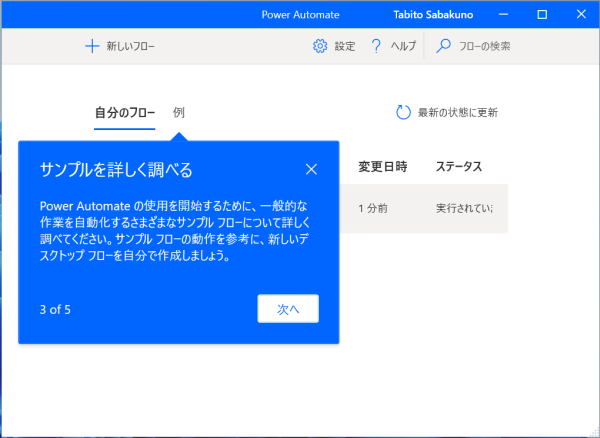This screenshot has height=438, width=600.
Task: Click the 設定 label
Action: pos(345,47)
